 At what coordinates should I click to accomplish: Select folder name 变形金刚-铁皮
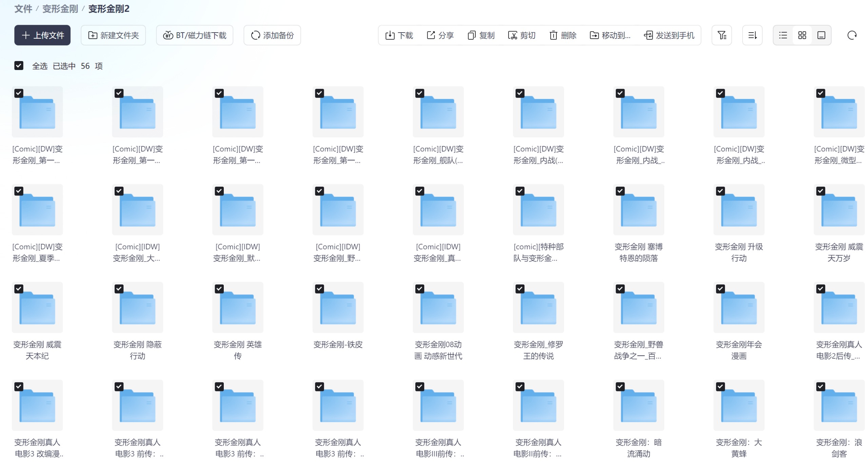tap(338, 344)
